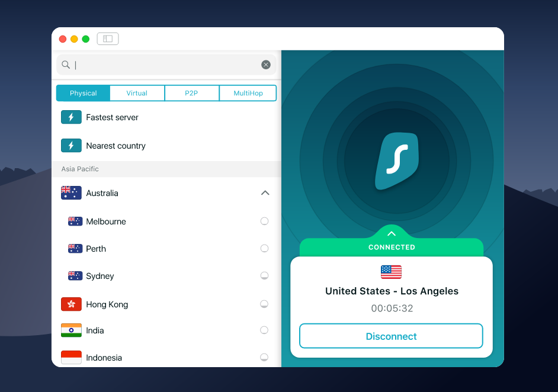
Task: Select the P2P tab
Action: click(x=192, y=93)
